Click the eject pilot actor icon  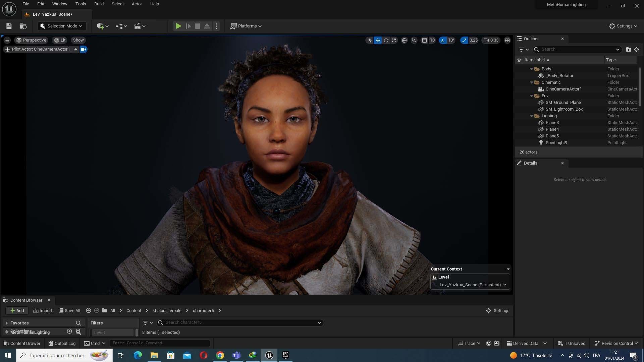(x=76, y=49)
